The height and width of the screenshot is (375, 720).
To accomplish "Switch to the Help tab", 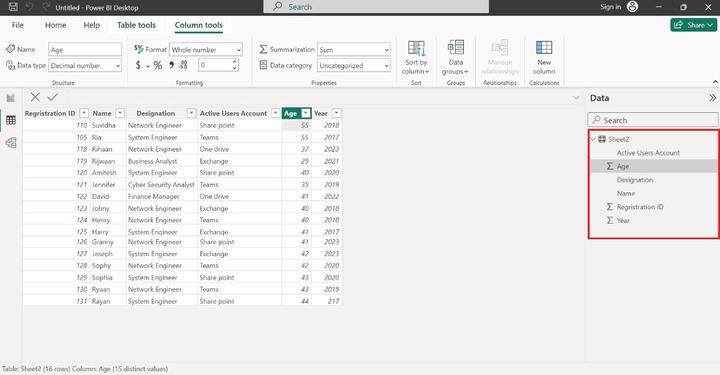I will coord(91,25).
